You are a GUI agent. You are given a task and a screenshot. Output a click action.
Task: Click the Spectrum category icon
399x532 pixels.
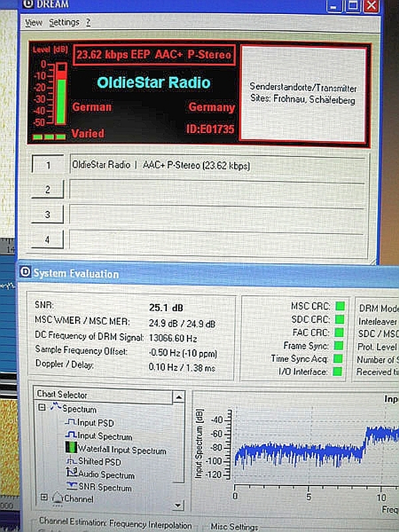pyautogui.click(x=56, y=406)
